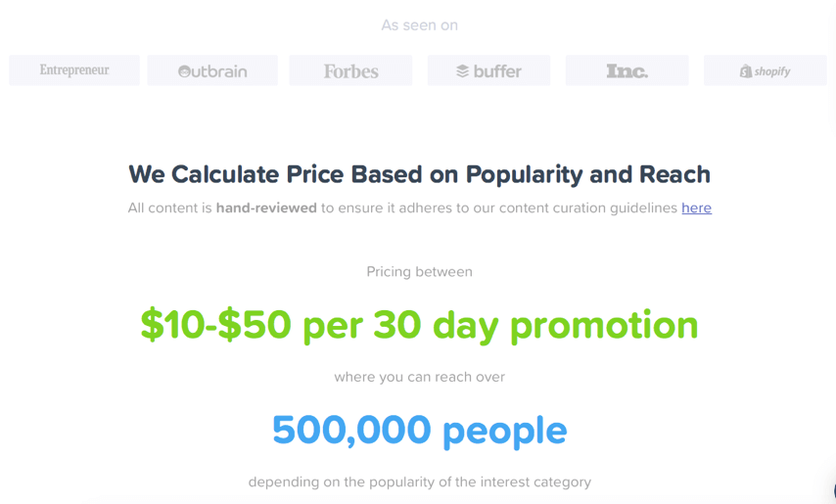Click the blue '500,000 people' text
The image size is (836, 504).
click(x=420, y=431)
